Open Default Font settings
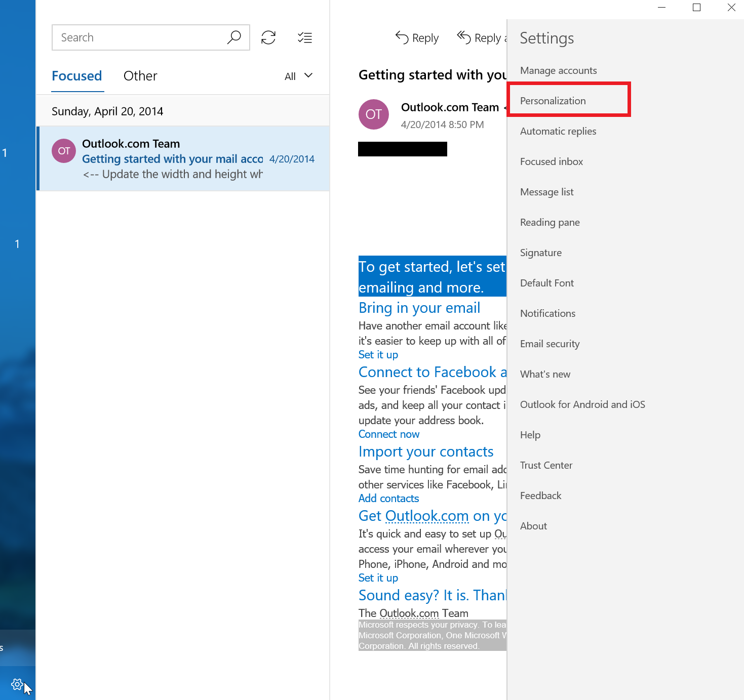 tap(547, 283)
